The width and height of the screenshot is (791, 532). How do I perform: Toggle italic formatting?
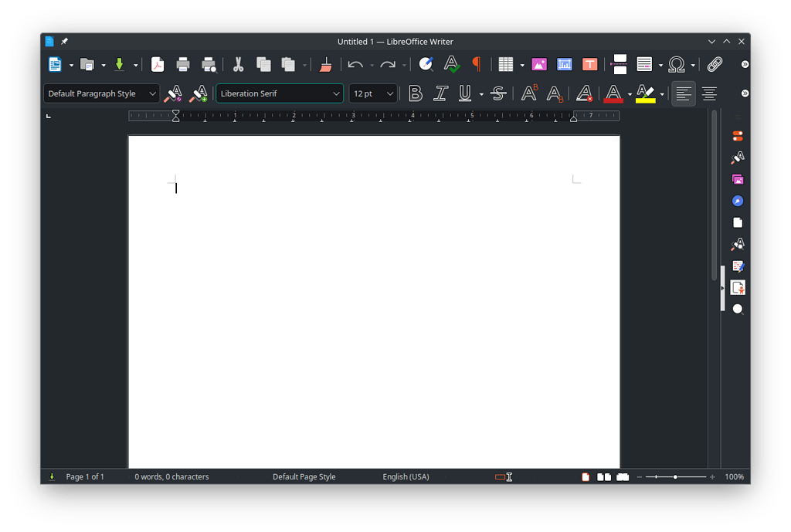(x=440, y=93)
